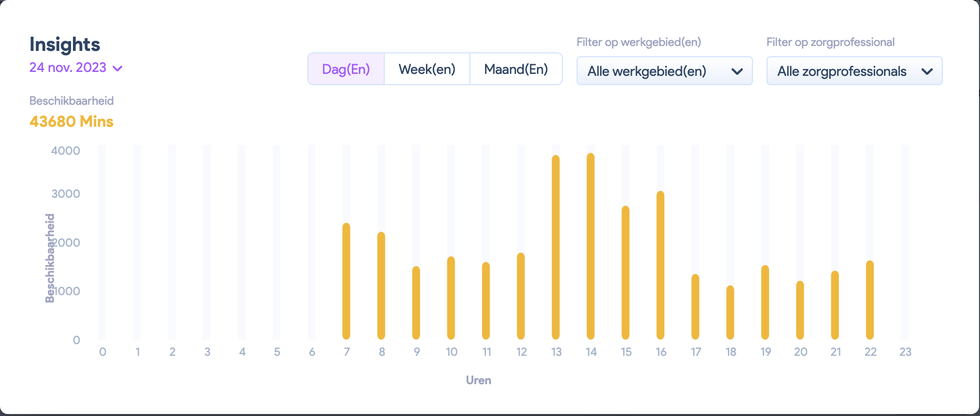Open the 24 nov. 2023 date picker

pos(68,68)
